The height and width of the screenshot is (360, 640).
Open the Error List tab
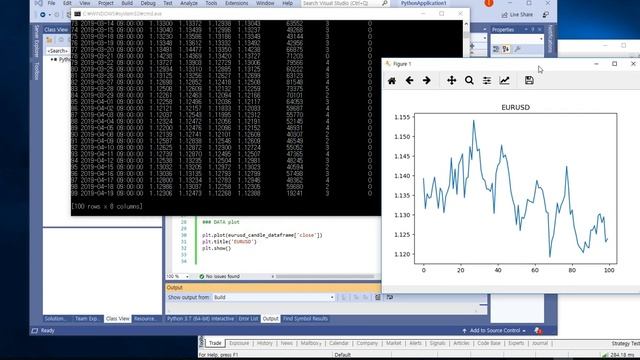point(248,319)
